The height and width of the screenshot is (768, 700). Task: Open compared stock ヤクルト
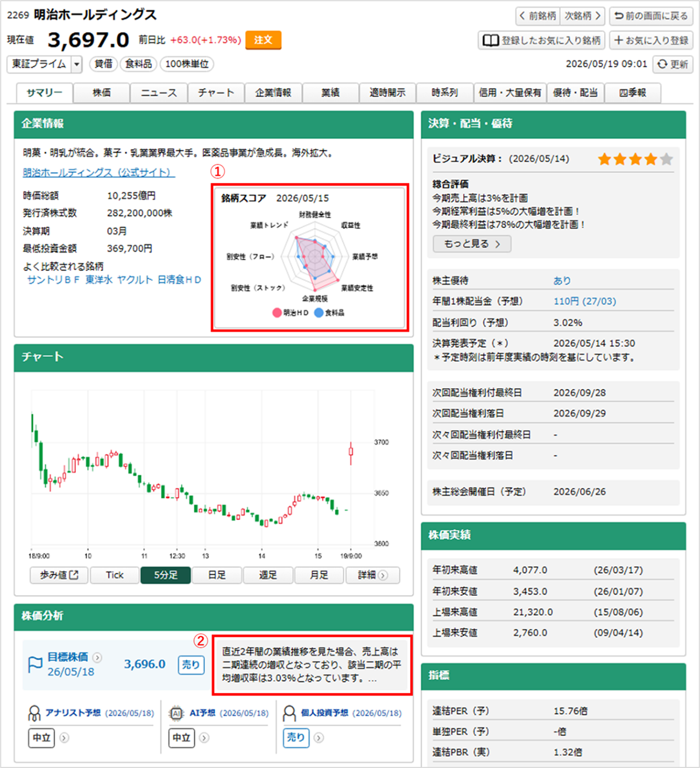click(135, 280)
